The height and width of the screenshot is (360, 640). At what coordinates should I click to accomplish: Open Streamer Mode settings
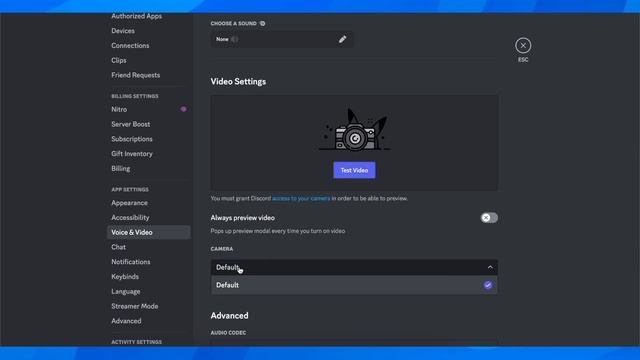click(135, 306)
